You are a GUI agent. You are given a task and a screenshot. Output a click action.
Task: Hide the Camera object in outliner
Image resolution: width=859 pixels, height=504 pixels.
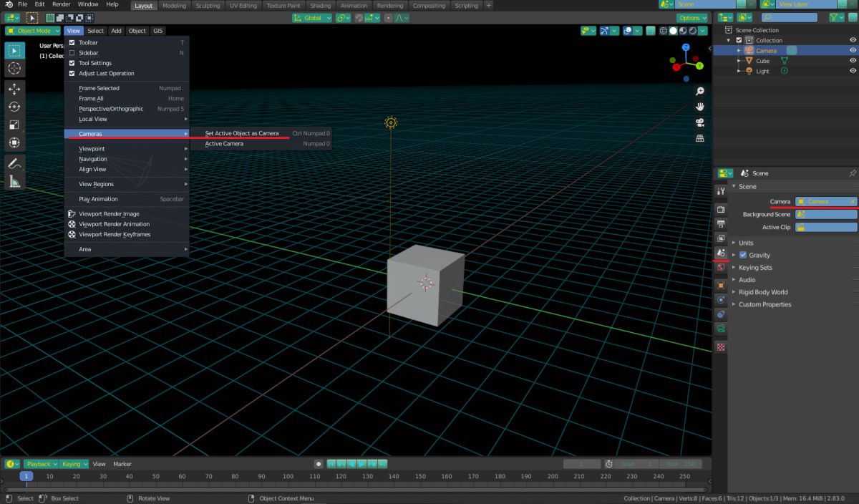(x=853, y=51)
